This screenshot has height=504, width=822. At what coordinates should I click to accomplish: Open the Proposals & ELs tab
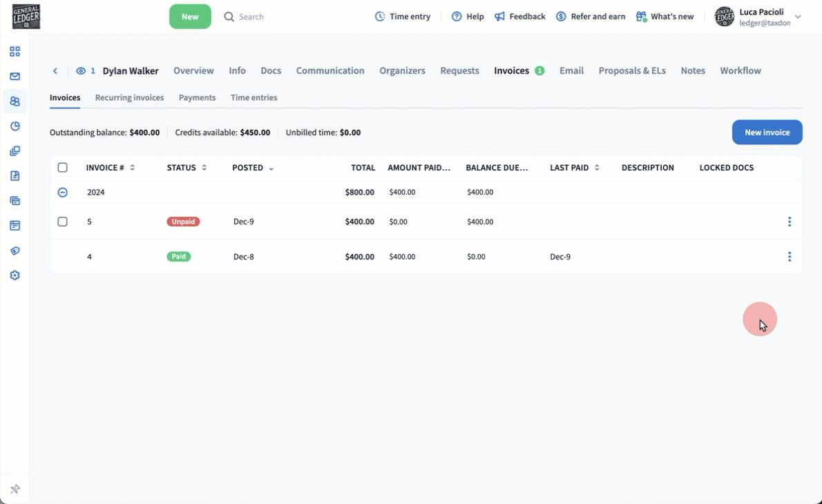631,70
